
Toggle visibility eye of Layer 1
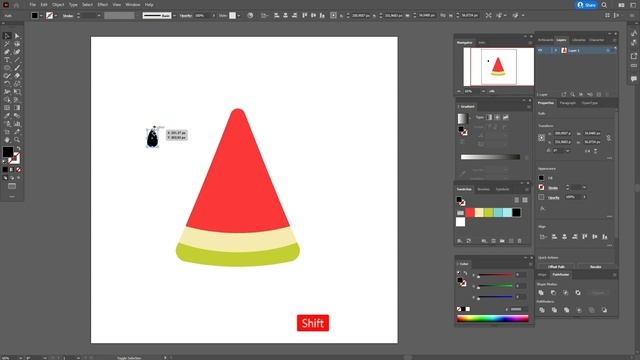(540, 50)
